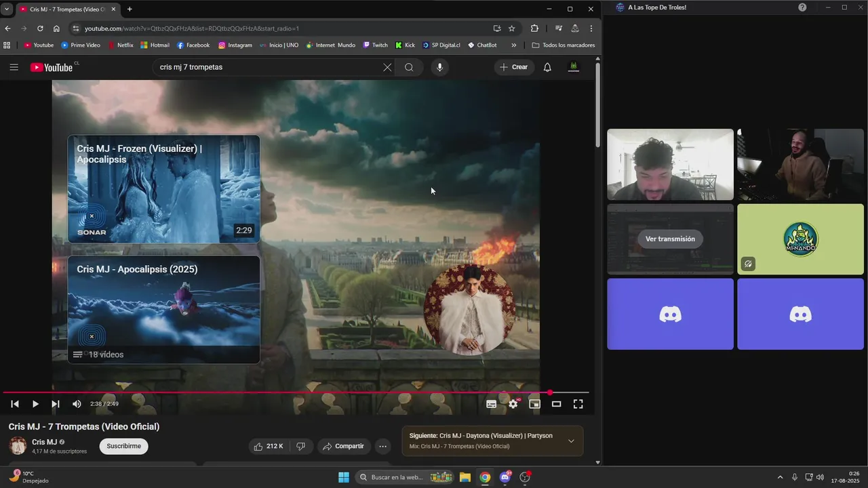Viewport: 868px width, 488px height.
Task: Open Twitch bookmark
Action: click(x=375, y=45)
